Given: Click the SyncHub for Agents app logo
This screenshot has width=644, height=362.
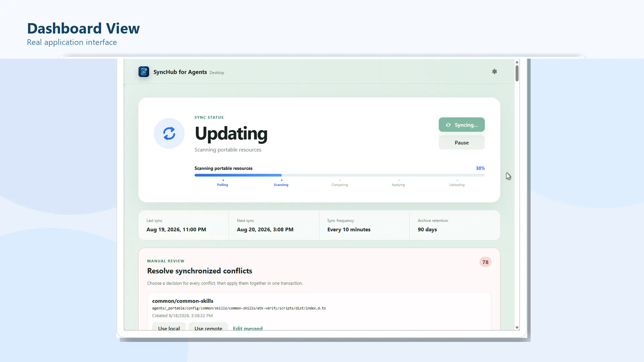Looking at the screenshot, I should click(144, 71).
